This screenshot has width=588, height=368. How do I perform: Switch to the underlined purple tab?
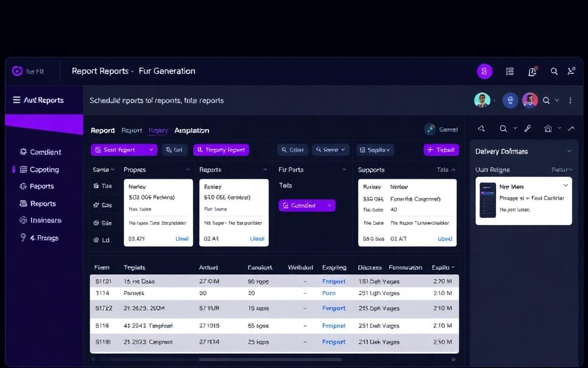[x=158, y=131]
